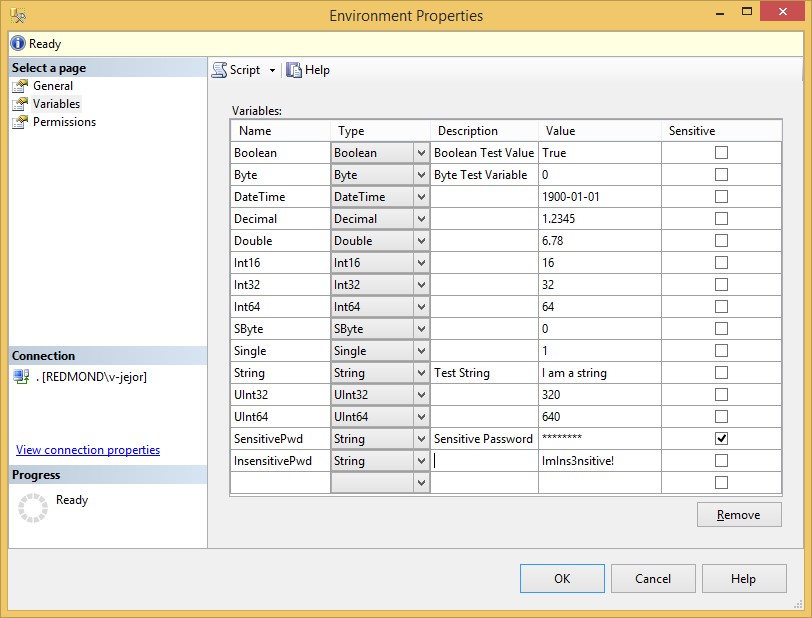Expand the Type dropdown for DateTime
The height and width of the screenshot is (618, 812).
point(421,197)
